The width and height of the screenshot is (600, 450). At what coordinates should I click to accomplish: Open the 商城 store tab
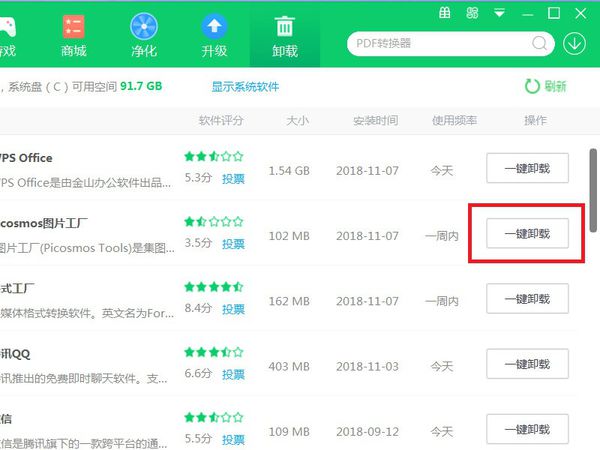click(x=73, y=36)
